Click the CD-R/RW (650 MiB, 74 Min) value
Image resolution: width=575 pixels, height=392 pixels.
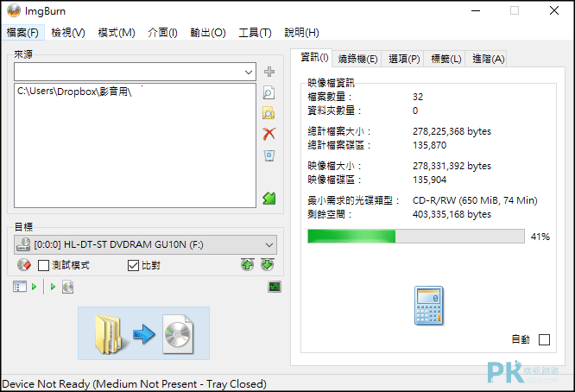[475, 200]
